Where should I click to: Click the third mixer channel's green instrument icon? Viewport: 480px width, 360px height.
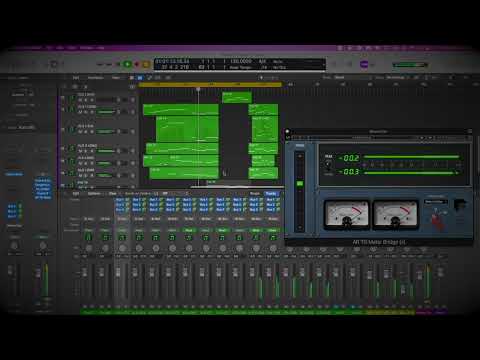pyautogui.click(x=122, y=237)
